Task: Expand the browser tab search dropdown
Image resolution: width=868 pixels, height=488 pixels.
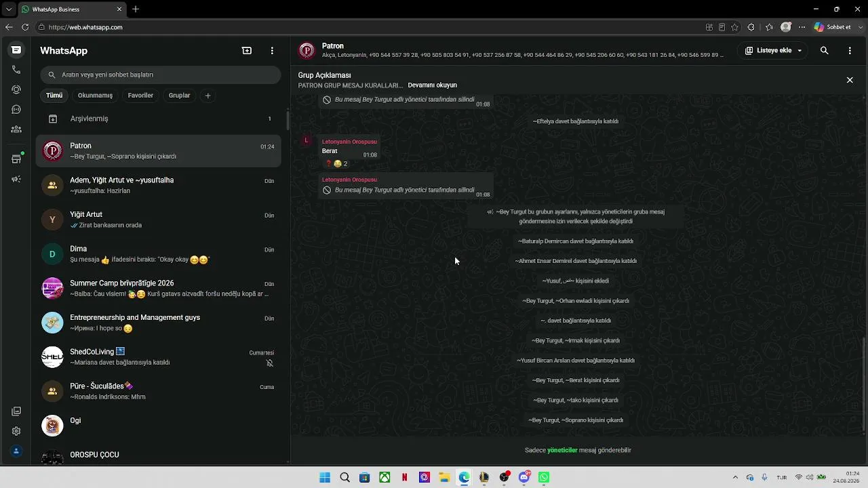Action: click(x=9, y=9)
